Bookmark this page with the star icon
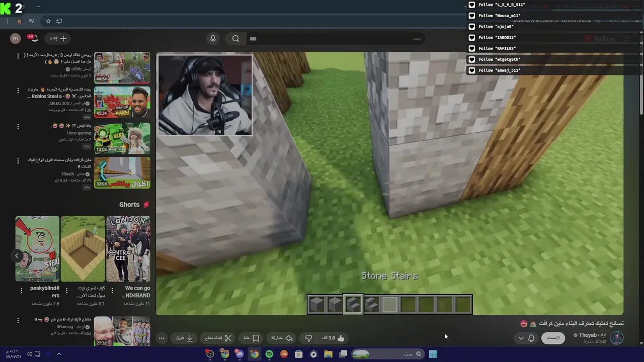 click(48, 21)
